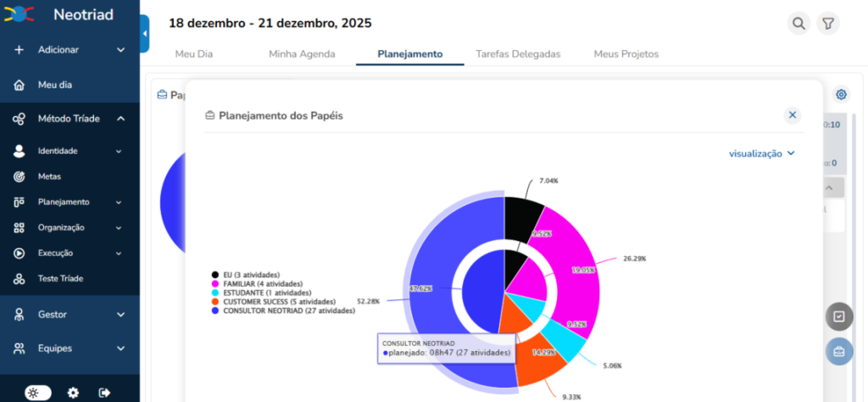The image size is (868, 402).
Task: Open the Tarefas Delegadas tab
Action: (518, 53)
